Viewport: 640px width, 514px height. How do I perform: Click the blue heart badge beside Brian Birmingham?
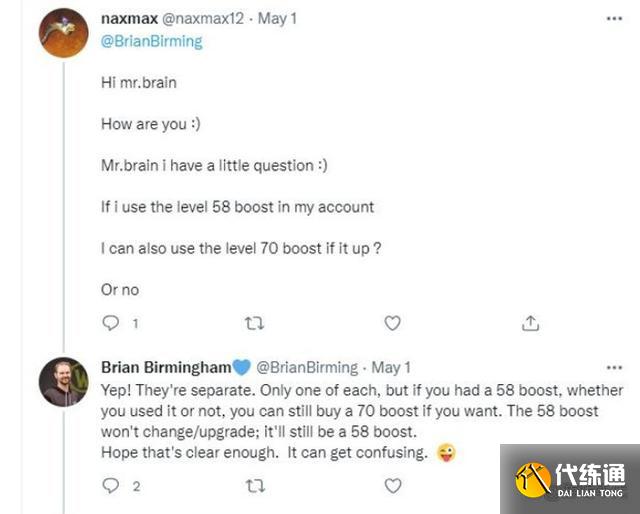point(242,367)
